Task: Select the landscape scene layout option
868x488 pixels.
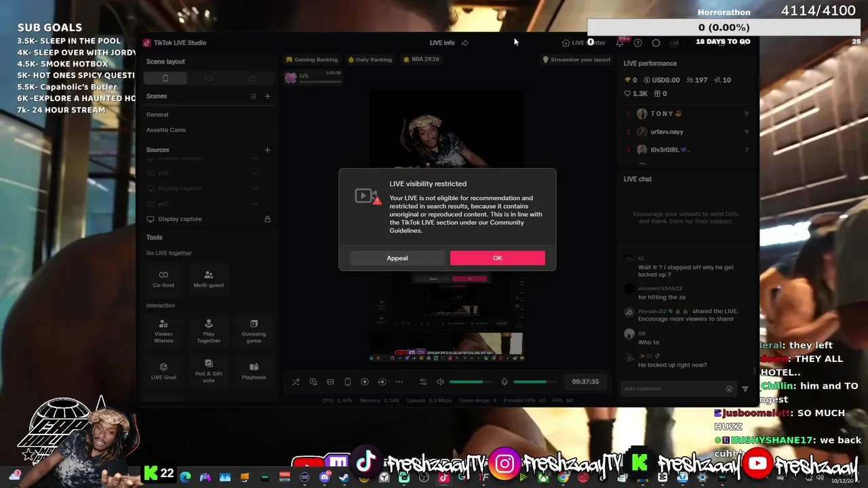Action: tap(208, 78)
